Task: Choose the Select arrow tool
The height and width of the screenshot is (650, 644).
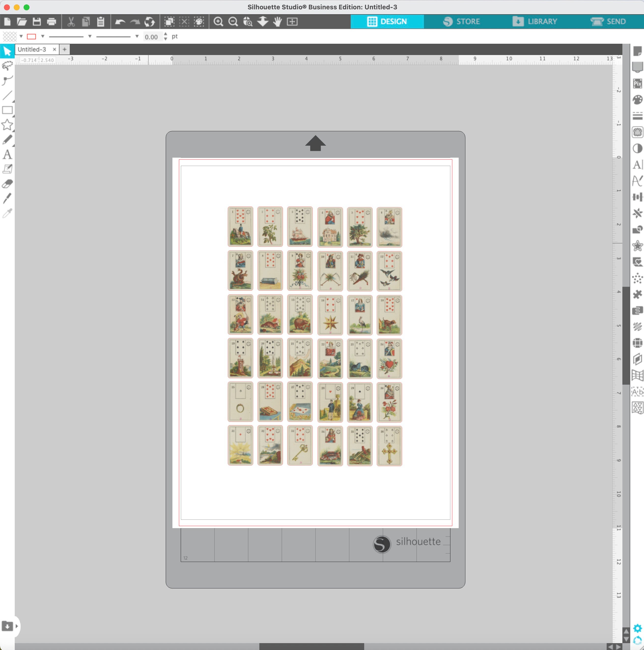Action: coord(7,51)
